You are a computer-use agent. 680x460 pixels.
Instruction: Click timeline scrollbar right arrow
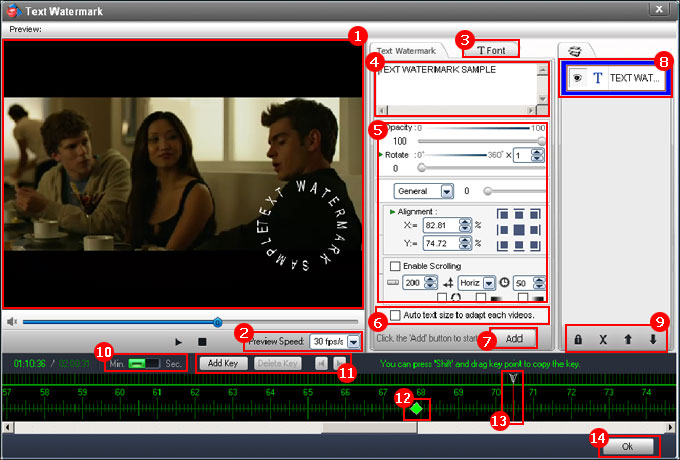pyautogui.click(x=671, y=427)
